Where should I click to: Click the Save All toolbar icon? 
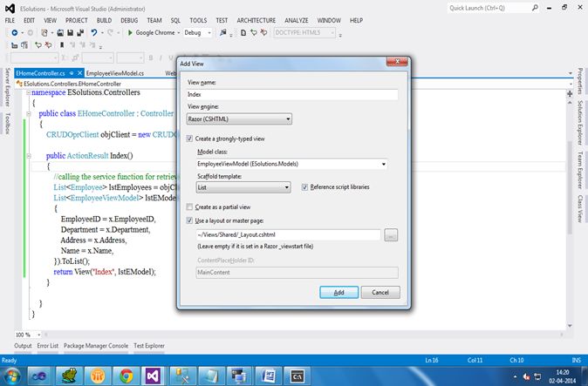[80, 33]
